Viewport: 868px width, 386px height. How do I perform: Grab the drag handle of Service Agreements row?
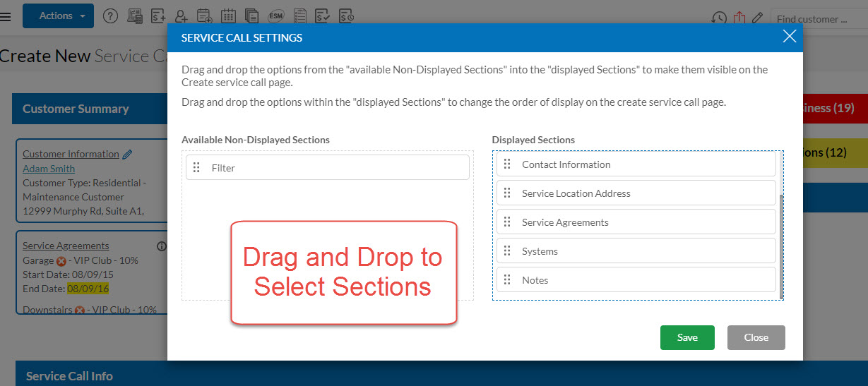(x=506, y=222)
